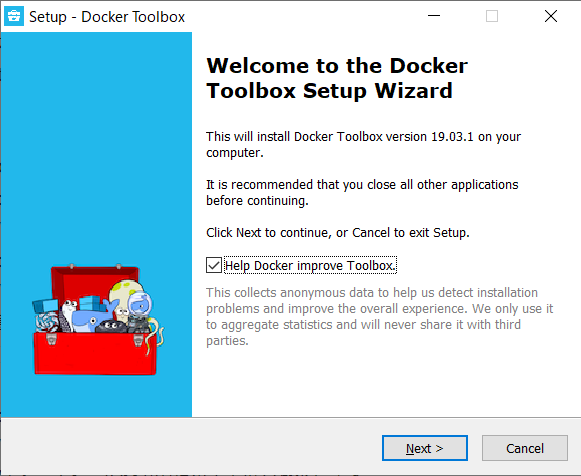Click the red toolbox lid
Screen dimensions: 581x476
pos(94,282)
